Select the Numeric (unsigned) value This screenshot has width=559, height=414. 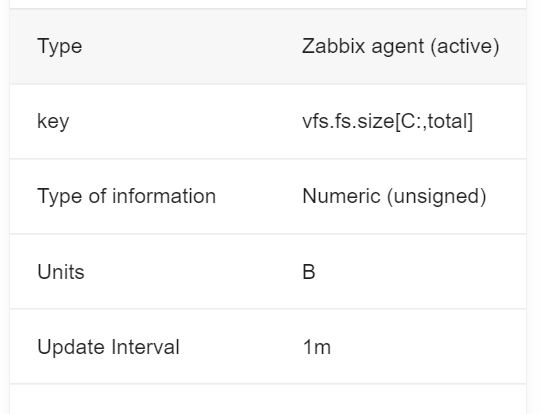click(394, 196)
